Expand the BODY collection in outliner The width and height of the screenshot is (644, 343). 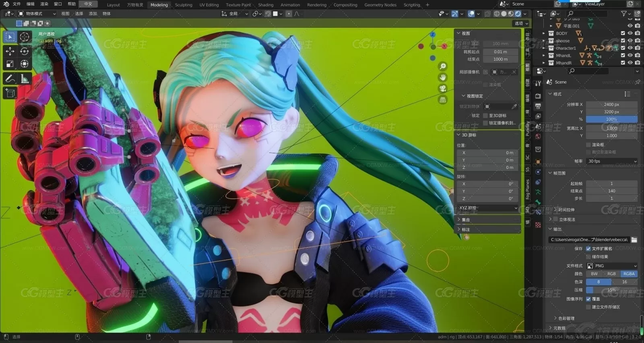[x=544, y=33]
